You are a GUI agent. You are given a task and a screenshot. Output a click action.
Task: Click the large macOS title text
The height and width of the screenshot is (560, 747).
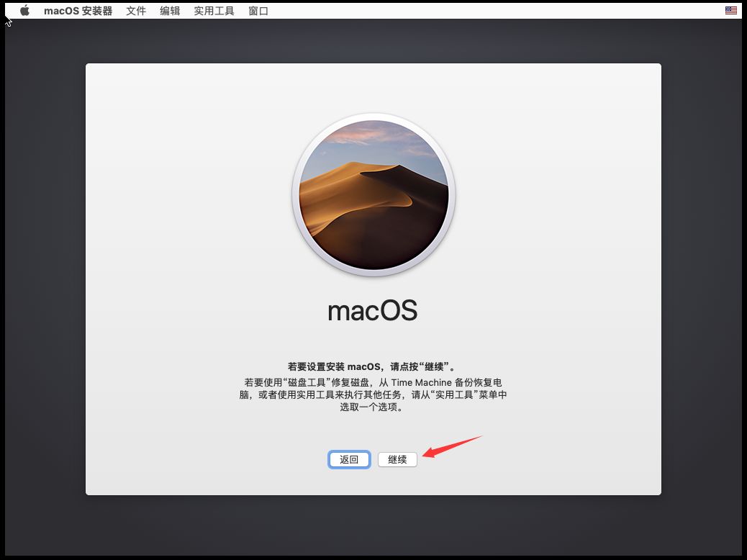click(373, 310)
